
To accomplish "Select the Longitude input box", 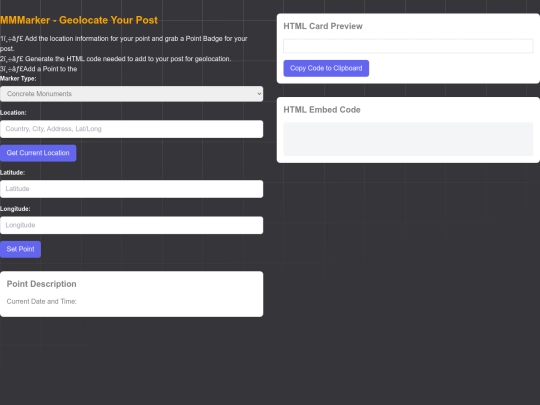I will tap(132, 225).
